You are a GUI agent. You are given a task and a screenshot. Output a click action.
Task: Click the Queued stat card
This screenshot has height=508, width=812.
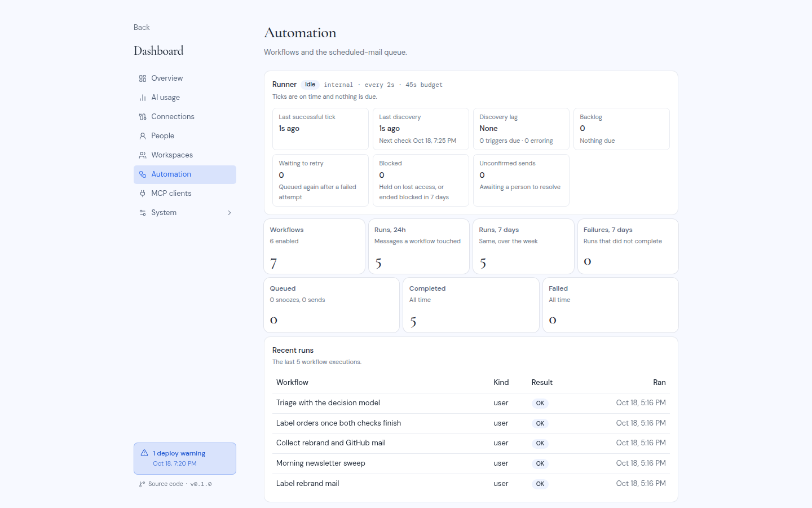pos(332,305)
